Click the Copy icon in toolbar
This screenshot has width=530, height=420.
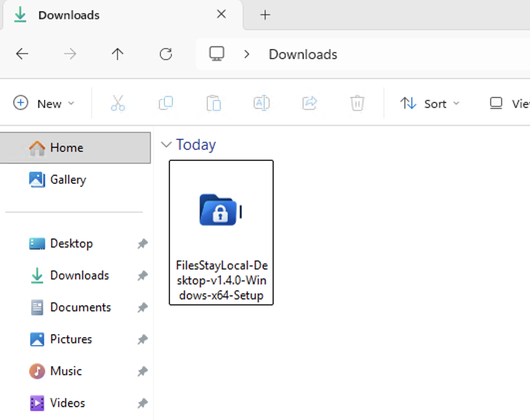point(166,103)
